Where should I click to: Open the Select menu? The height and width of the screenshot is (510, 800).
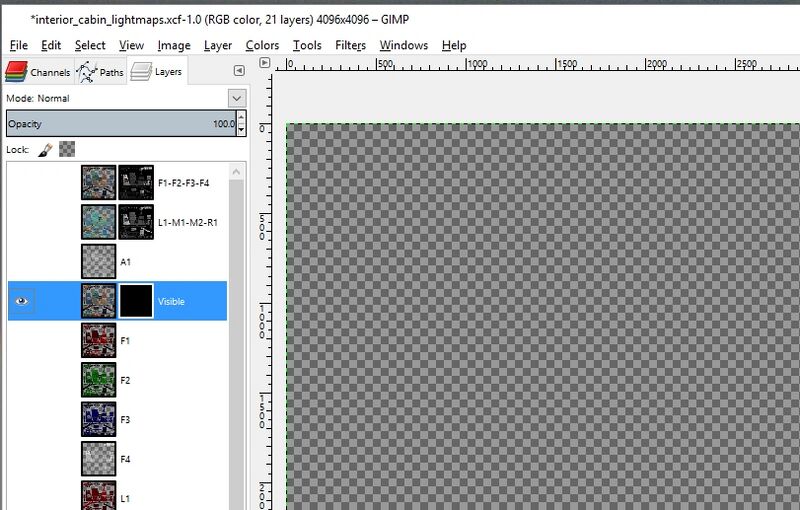click(90, 45)
